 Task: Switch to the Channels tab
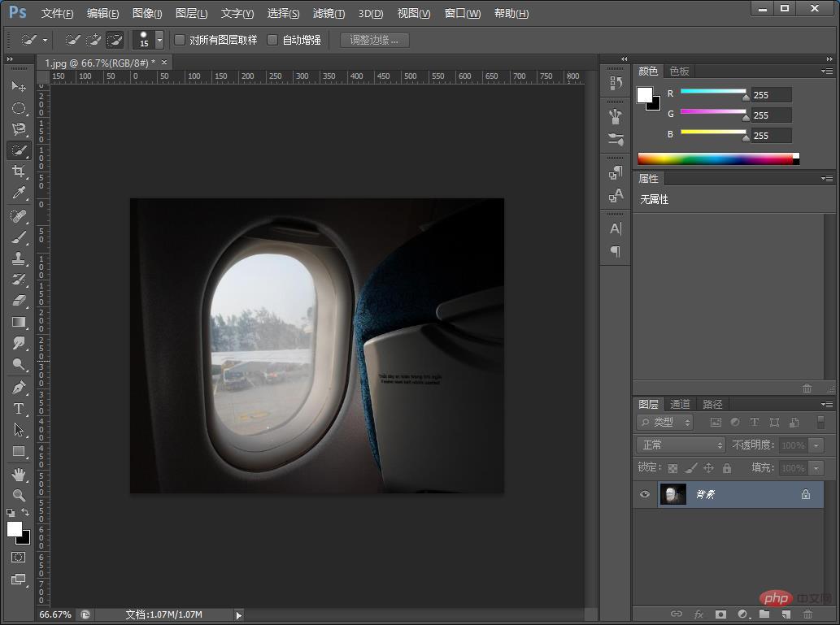point(680,405)
